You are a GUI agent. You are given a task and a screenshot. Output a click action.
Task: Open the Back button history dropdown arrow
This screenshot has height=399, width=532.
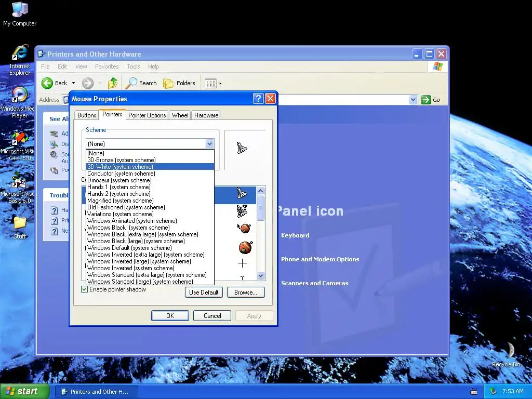click(73, 83)
